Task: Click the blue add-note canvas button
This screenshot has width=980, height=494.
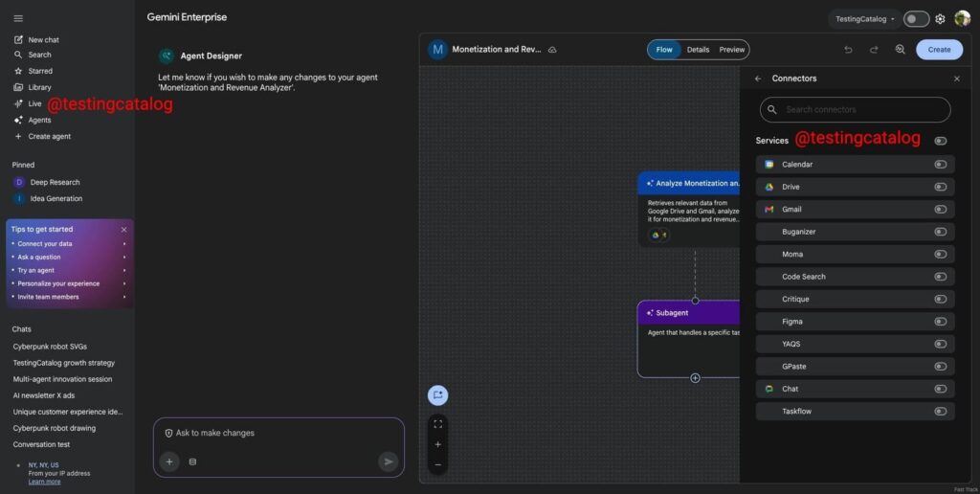Action: [x=437, y=395]
